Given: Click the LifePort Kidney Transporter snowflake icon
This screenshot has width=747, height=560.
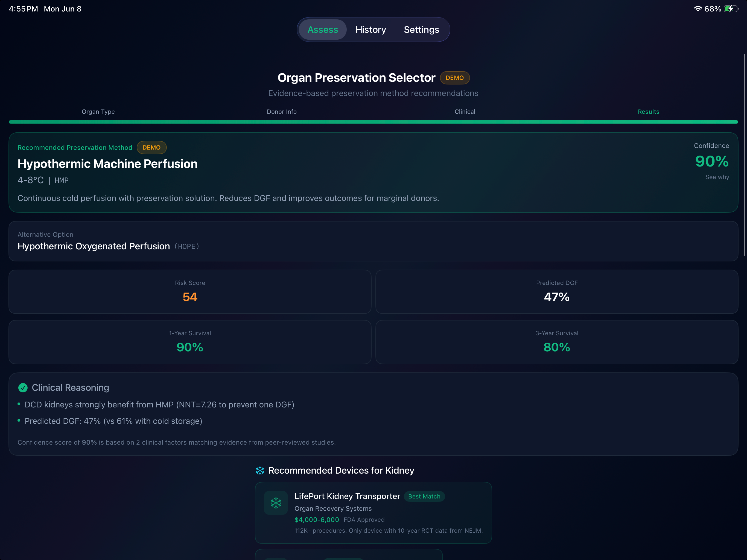Looking at the screenshot, I should click(x=276, y=503).
